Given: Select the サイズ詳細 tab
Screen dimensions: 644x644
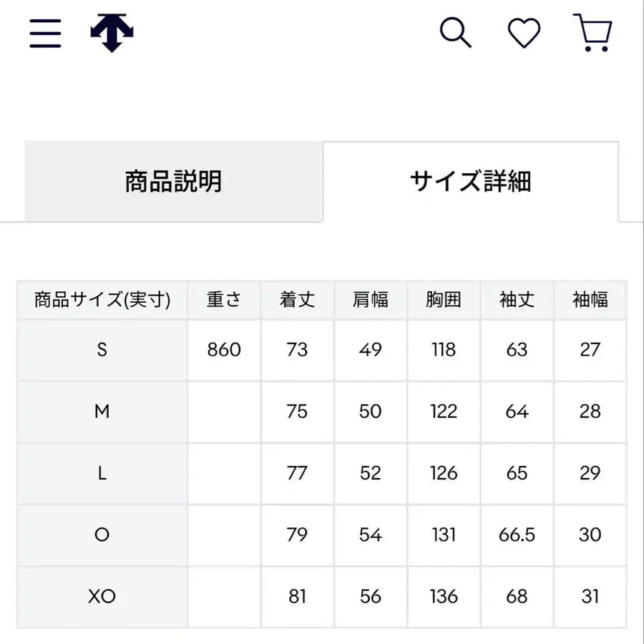Looking at the screenshot, I should [x=472, y=181].
